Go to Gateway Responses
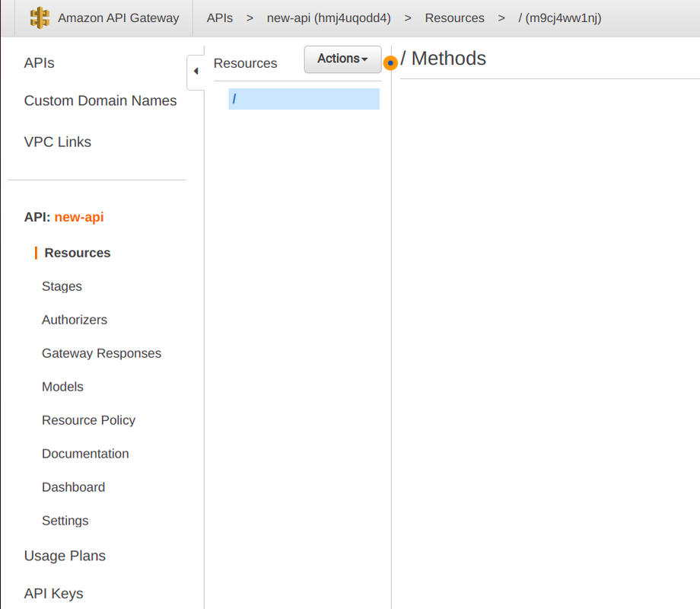 pos(101,353)
